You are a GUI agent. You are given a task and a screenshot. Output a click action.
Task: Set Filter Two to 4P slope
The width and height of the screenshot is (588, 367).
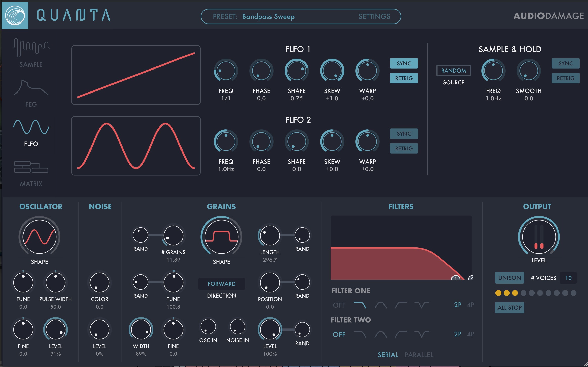[x=470, y=334]
